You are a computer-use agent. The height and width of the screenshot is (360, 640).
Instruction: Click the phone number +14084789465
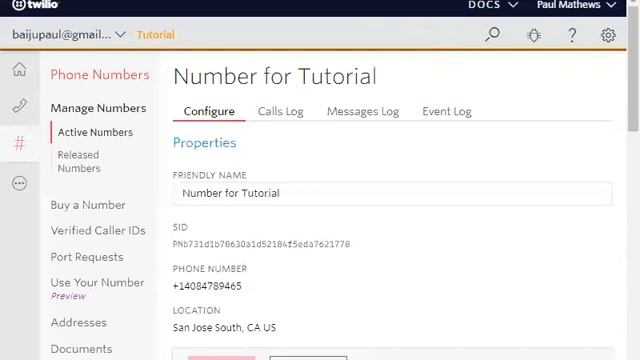[207, 286]
